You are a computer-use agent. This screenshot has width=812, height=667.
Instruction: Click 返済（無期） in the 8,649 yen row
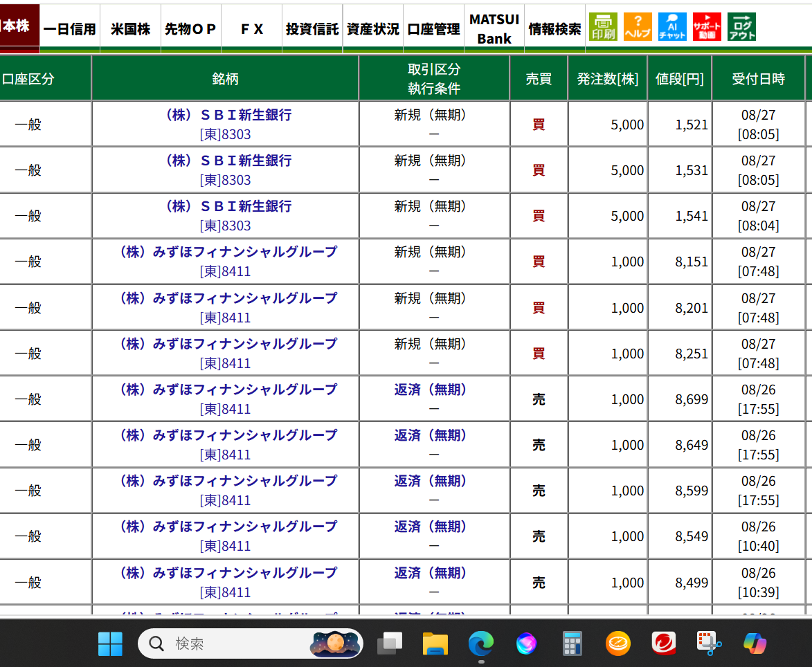(x=431, y=435)
